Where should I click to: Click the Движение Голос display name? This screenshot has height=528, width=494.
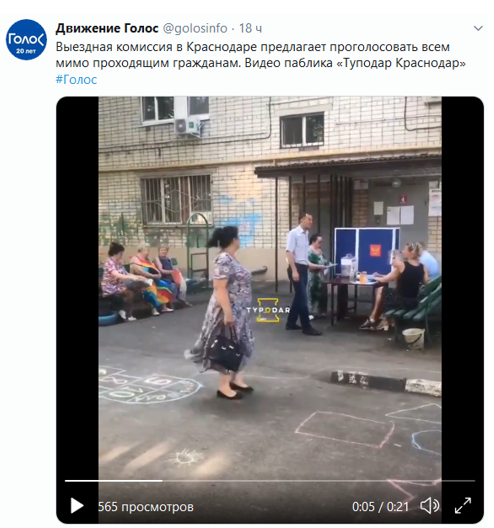pos(107,28)
